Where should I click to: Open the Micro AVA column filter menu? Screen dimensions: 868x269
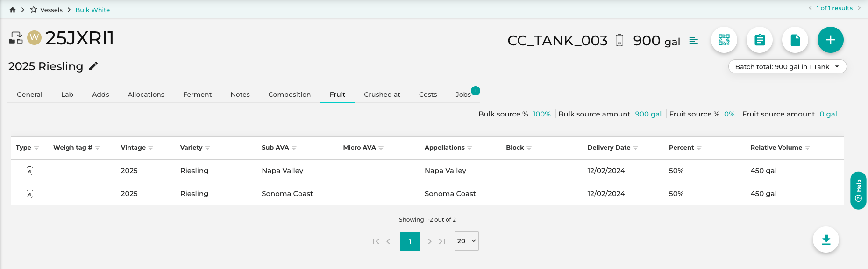[x=381, y=148]
